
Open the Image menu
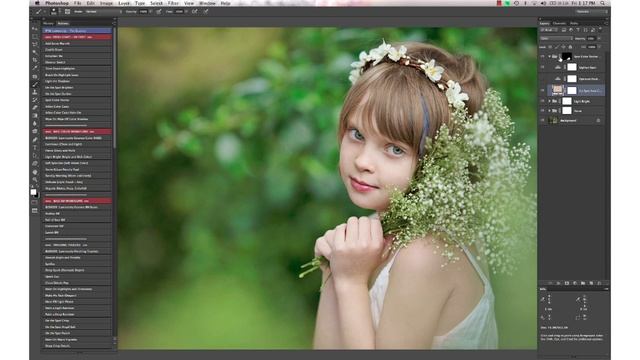pyautogui.click(x=106, y=3)
